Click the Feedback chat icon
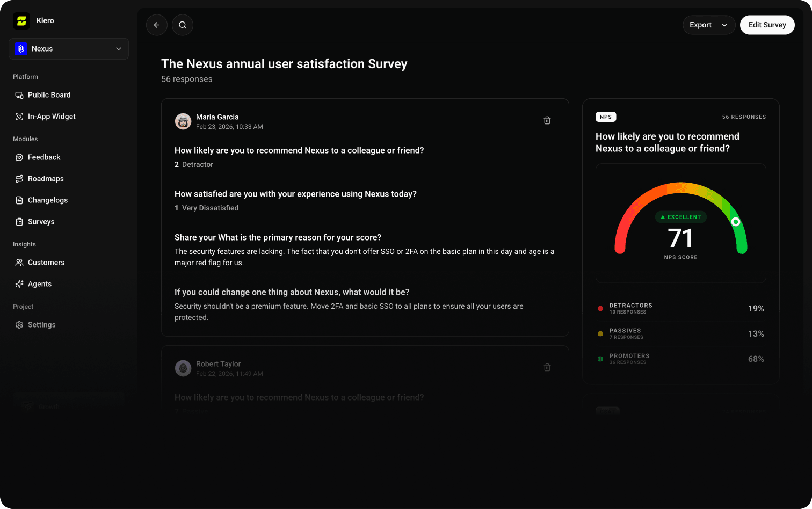The height and width of the screenshot is (509, 812). point(19,157)
